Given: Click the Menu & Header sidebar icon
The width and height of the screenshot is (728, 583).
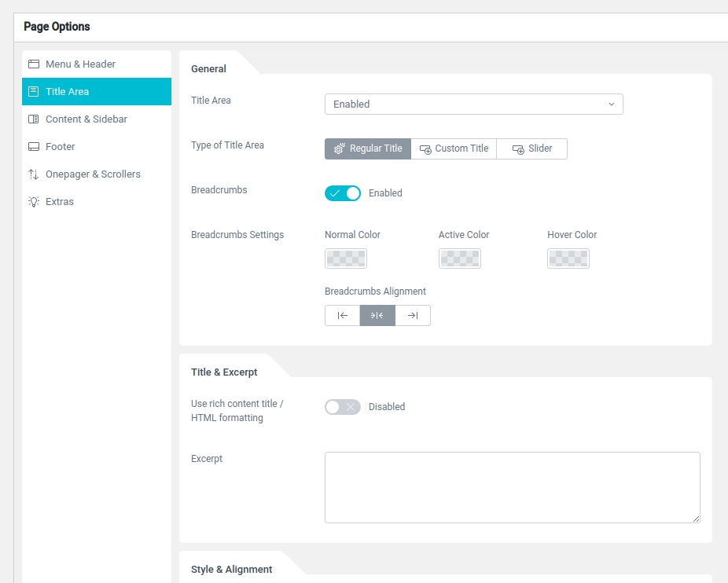Looking at the screenshot, I should (x=34, y=64).
